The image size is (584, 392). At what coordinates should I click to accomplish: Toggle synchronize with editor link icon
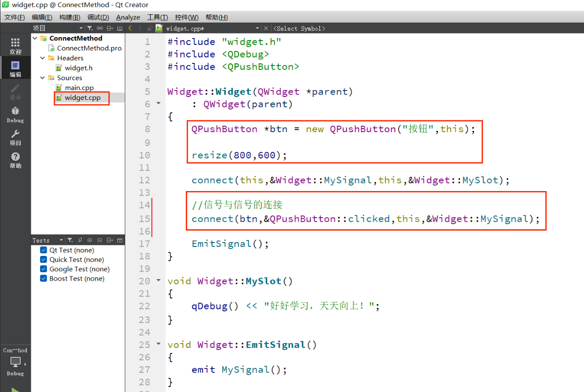(x=100, y=28)
